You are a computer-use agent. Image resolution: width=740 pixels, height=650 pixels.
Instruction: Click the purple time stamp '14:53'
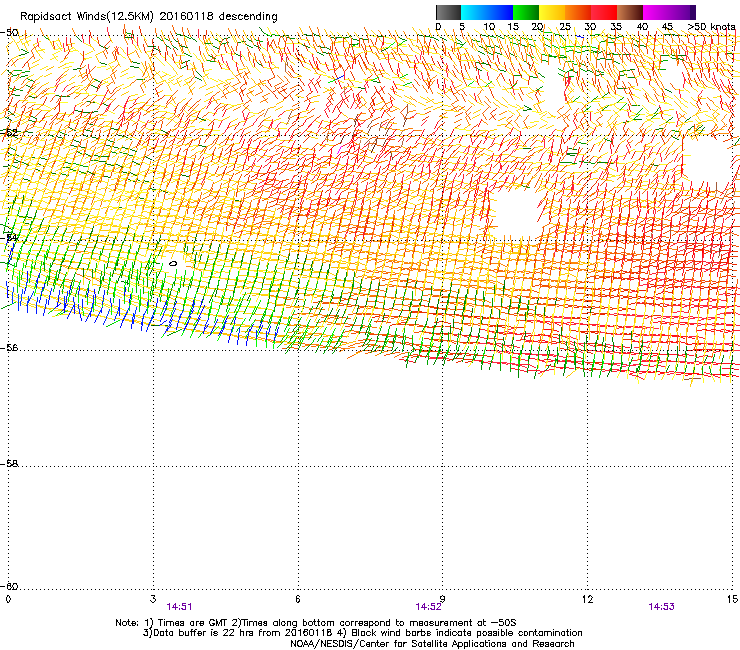click(x=662, y=607)
